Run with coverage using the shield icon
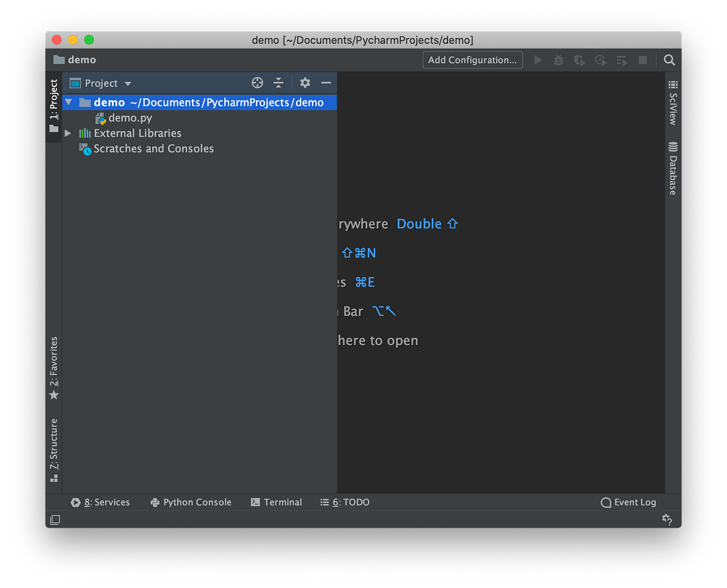727x588 pixels. point(579,60)
